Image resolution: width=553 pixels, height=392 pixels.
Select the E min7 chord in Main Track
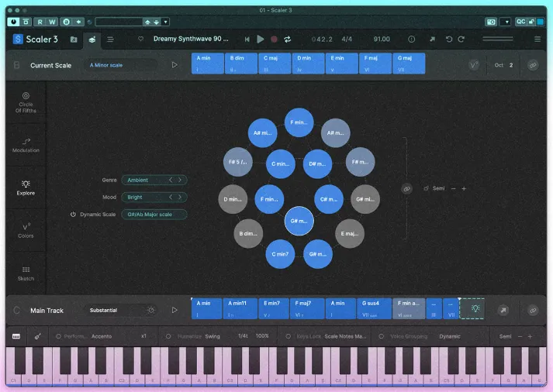coord(274,308)
